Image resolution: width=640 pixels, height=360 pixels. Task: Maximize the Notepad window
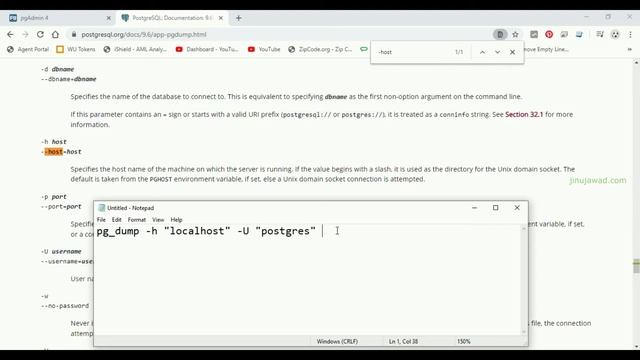point(496,208)
